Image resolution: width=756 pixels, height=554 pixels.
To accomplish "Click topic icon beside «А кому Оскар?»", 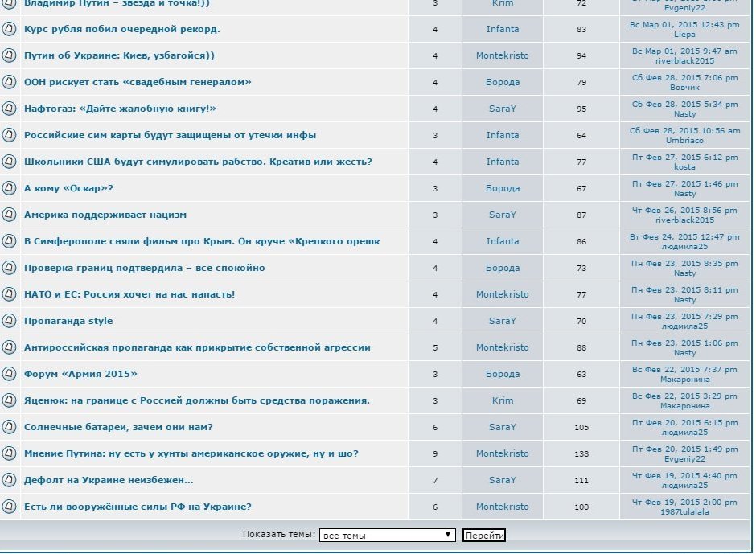I will pos(9,188).
